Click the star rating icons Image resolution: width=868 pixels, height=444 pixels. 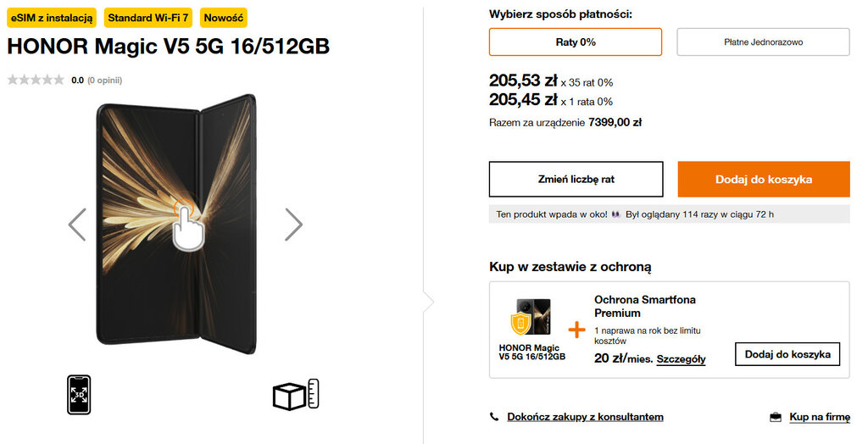pos(36,80)
